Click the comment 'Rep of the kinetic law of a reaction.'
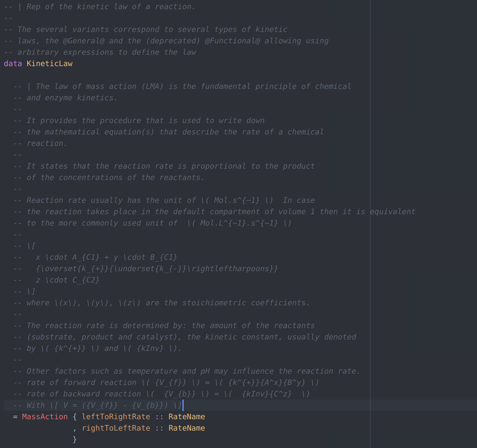477x448 pixels. [111, 7]
